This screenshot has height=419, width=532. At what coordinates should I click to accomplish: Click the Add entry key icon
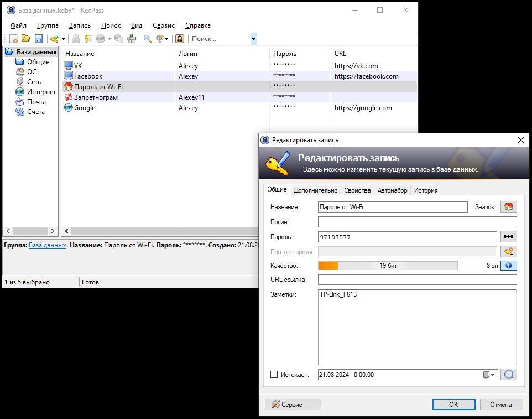click(54, 39)
